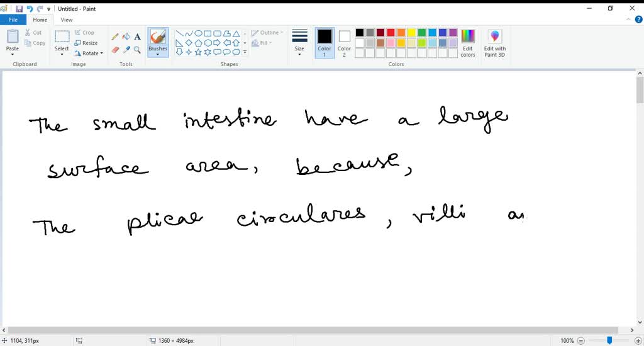
Task: Select the Pencil tool
Action: (115, 36)
